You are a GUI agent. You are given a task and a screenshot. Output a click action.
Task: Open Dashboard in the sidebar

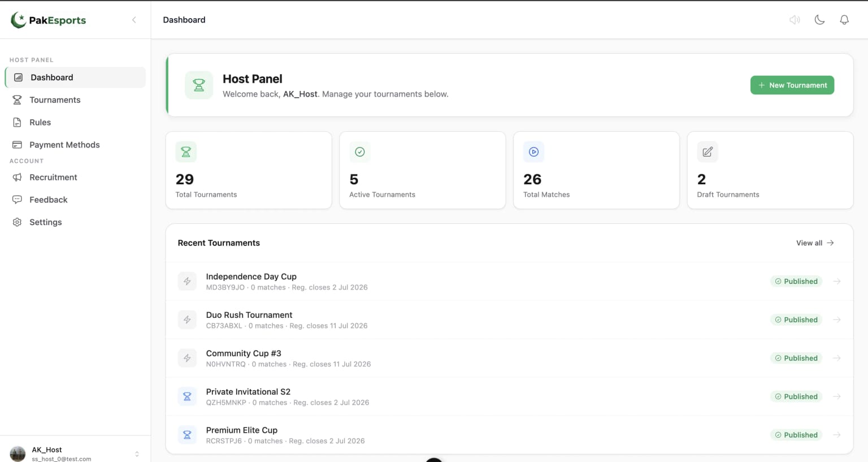[75, 77]
